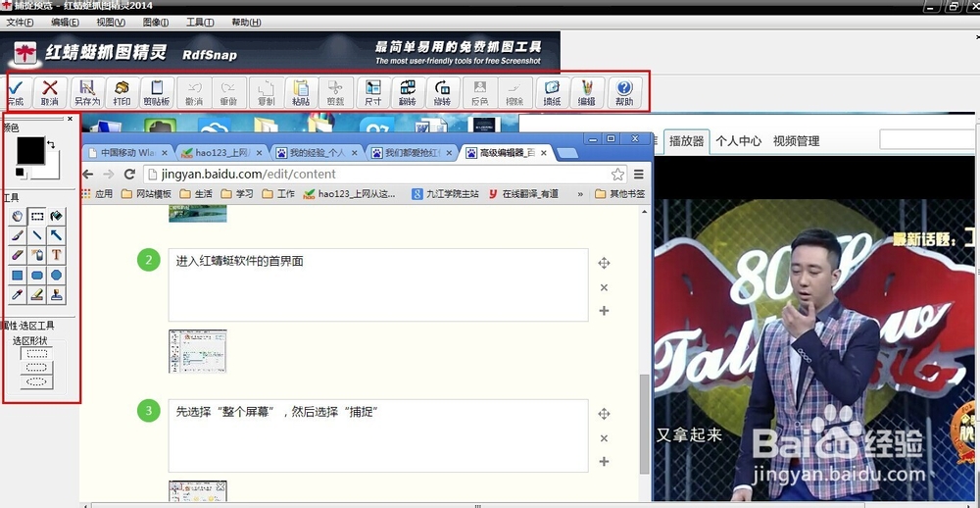Click 视频管理 link in video window
The image size is (980, 508).
796,141
